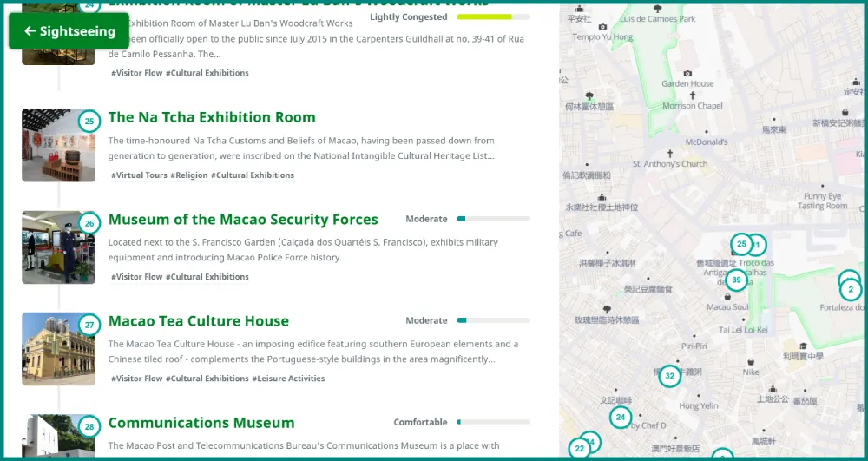
Task: Click Na Tcha Exhibition Room thumbnail image
Action: pos(58,145)
